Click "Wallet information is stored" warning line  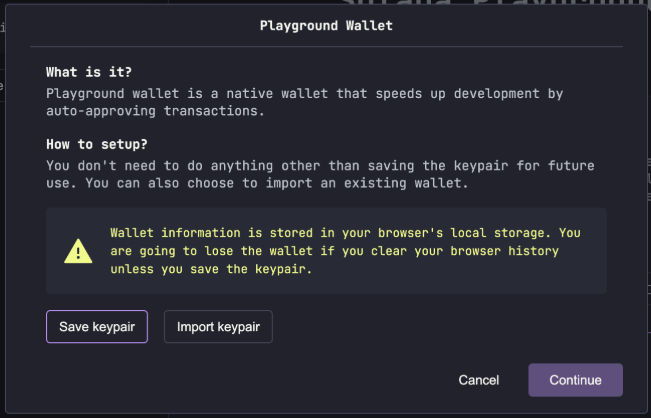(213, 233)
